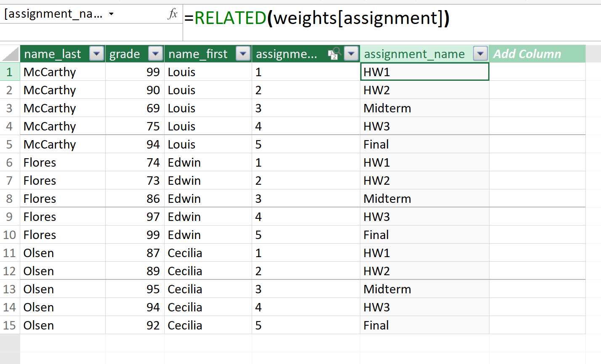This screenshot has width=601, height=364.
Task: Click the grade cell showing 69
Action: (135, 108)
